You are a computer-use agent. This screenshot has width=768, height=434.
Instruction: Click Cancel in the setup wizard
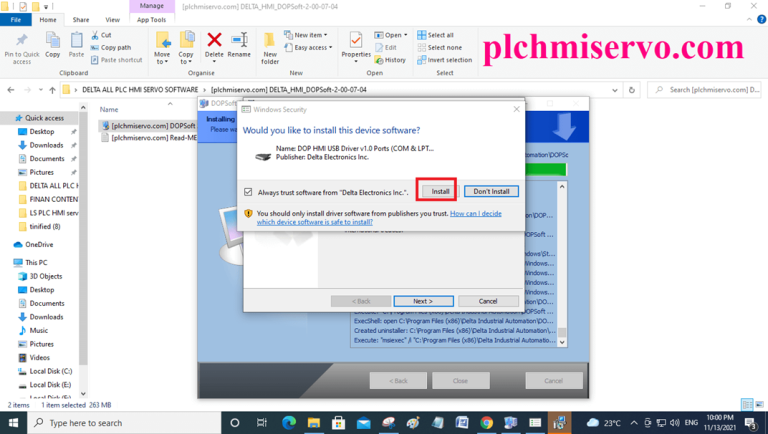coord(488,301)
